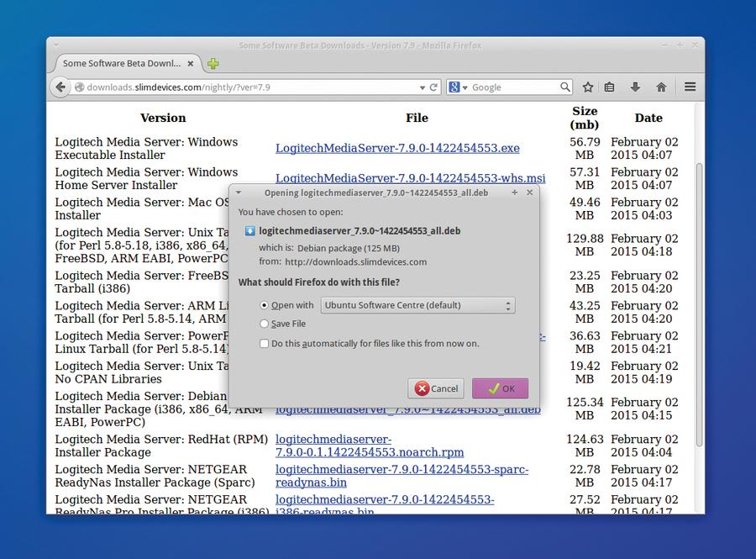Viewport: 756px width, 559px height.
Task: Click the February 02 2015 04:18 date
Action: 644,245
